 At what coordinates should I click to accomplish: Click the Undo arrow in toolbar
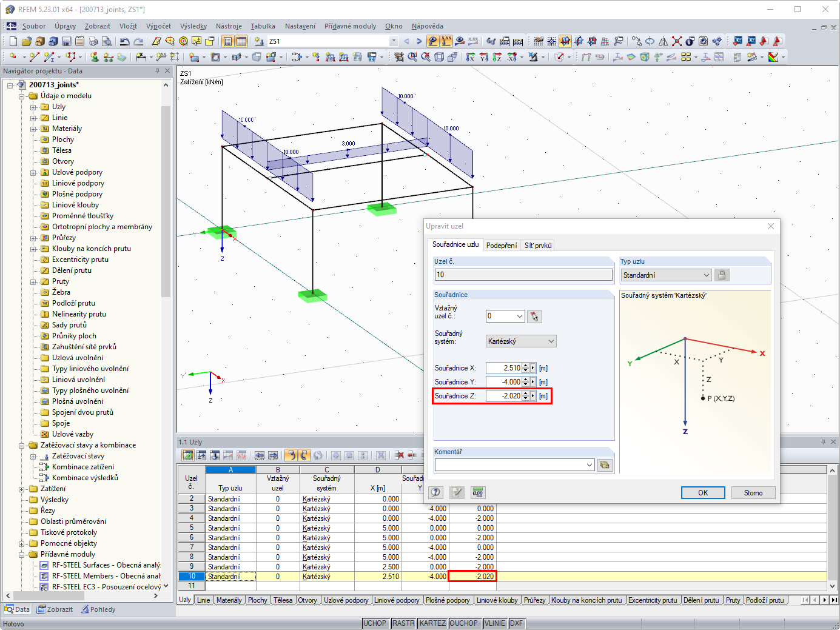124,41
